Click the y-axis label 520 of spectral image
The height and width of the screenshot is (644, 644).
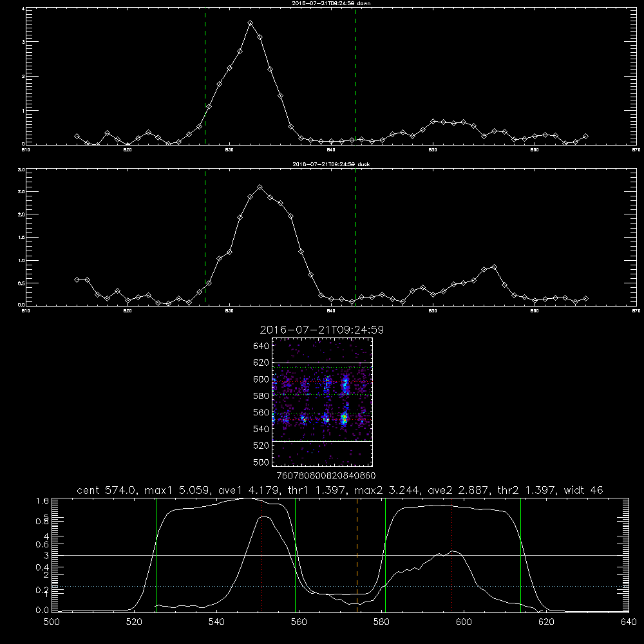coord(261,446)
